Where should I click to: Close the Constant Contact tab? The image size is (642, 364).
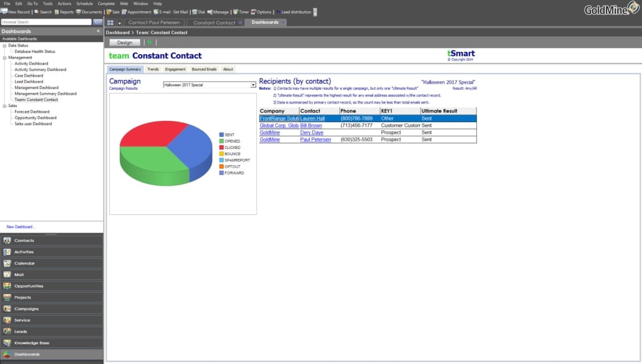[240, 22]
